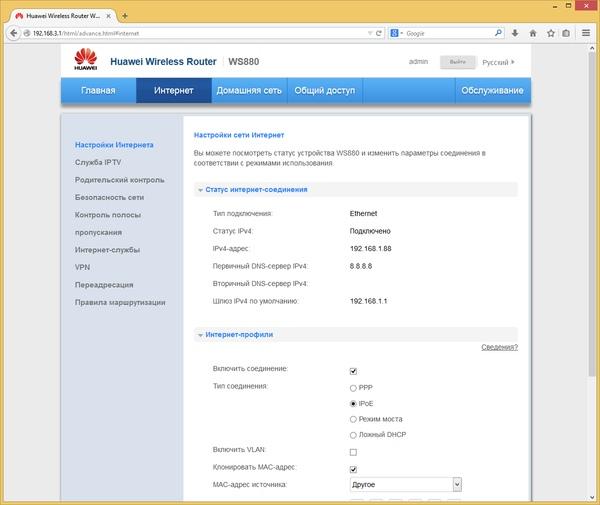This screenshot has width=600, height=505.
Task: Open Интернет-службы in the sidebar
Action: (108, 250)
